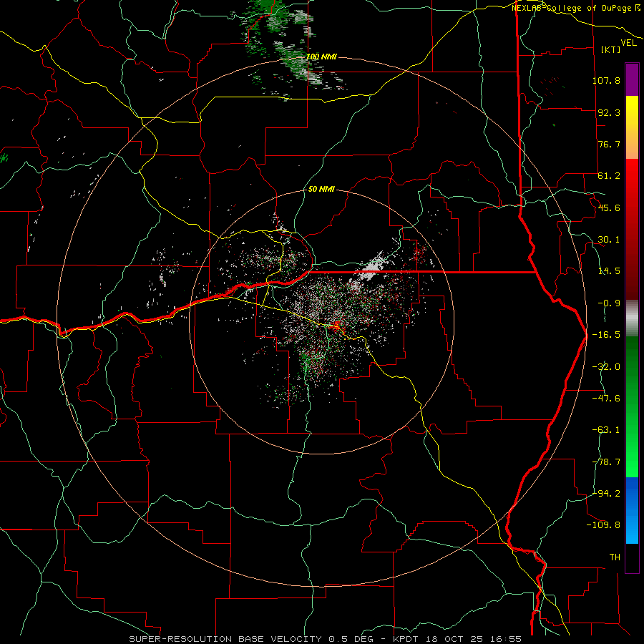This screenshot has width=644, height=644.
Task: Click the TH legend label
Action: [615, 557]
